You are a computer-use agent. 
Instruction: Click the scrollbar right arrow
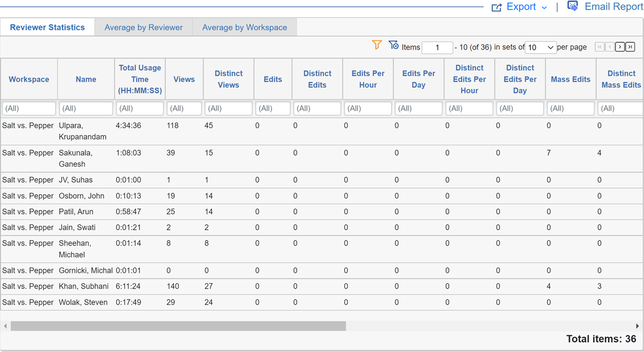[x=637, y=326]
